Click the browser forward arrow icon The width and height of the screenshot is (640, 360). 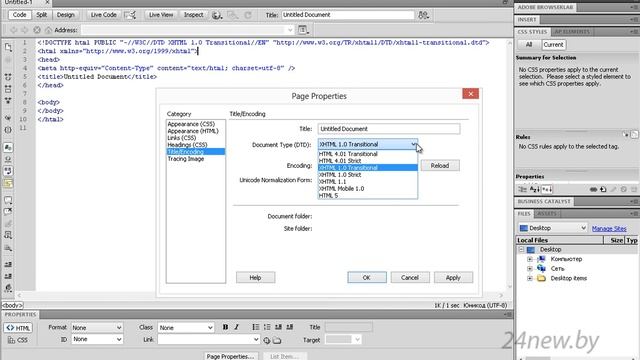click(x=24, y=30)
